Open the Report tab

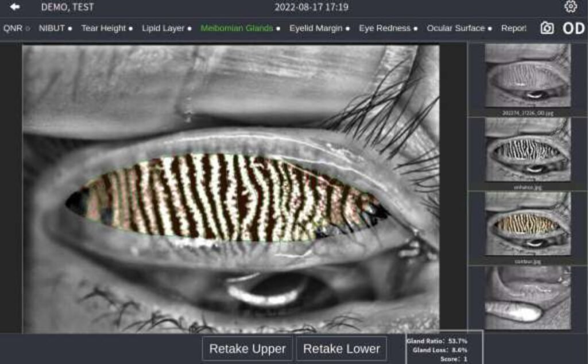click(514, 28)
